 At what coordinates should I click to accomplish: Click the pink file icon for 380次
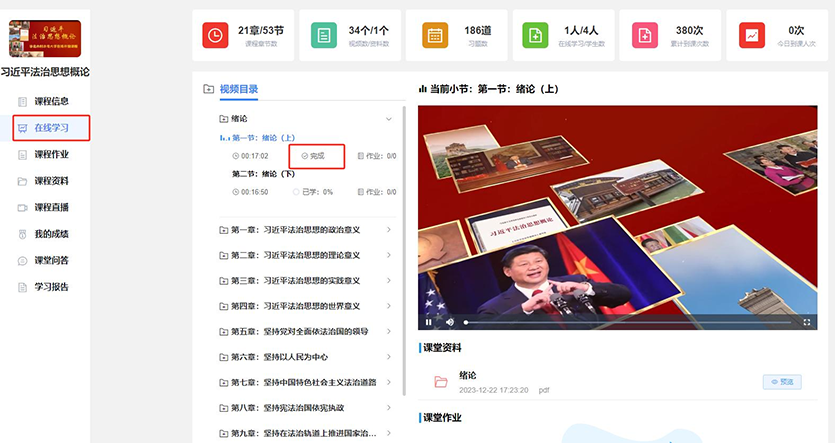(645, 36)
